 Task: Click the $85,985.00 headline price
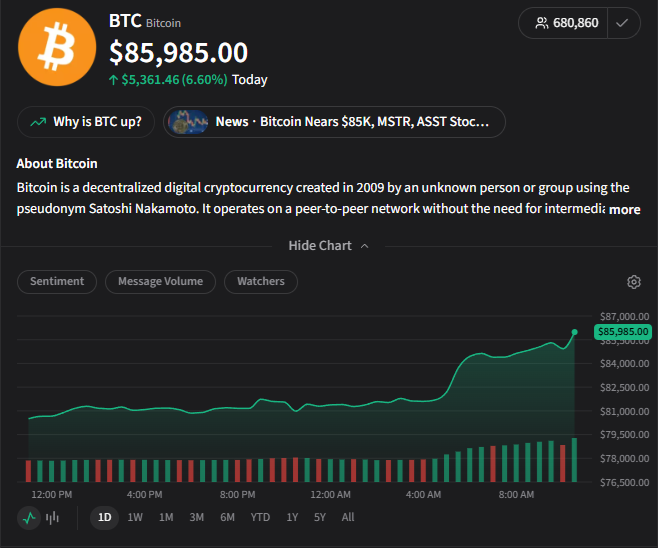pyautogui.click(x=178, y=53)
